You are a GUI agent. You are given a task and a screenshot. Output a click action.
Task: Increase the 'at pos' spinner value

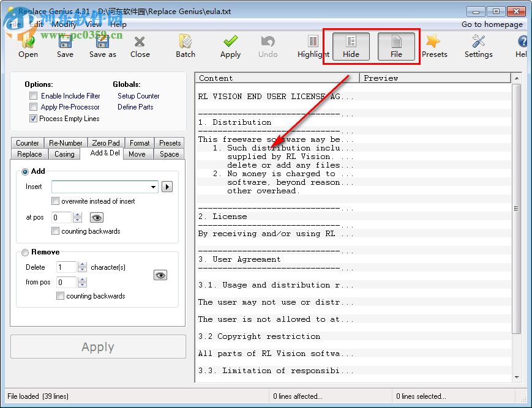tap(77, 215)
